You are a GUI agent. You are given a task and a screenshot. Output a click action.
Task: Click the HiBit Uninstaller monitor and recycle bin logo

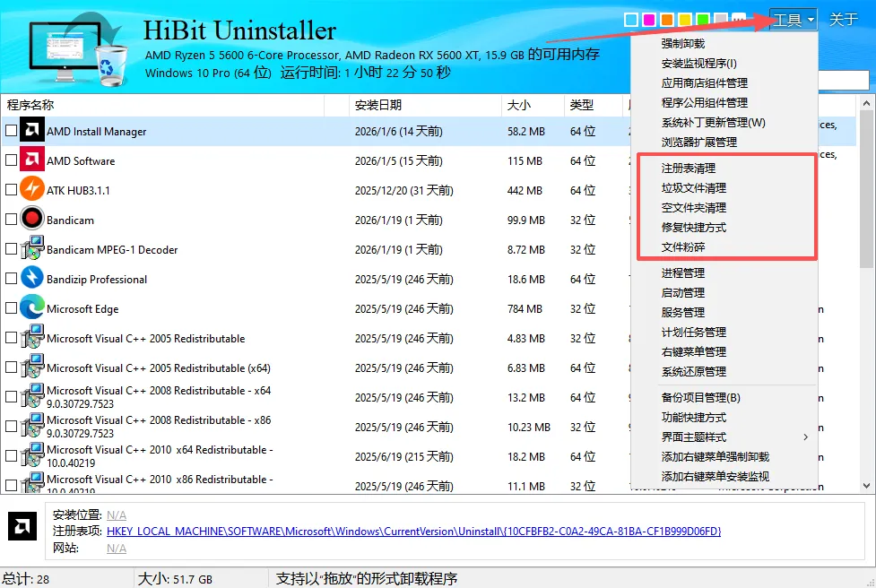(78, 51)
